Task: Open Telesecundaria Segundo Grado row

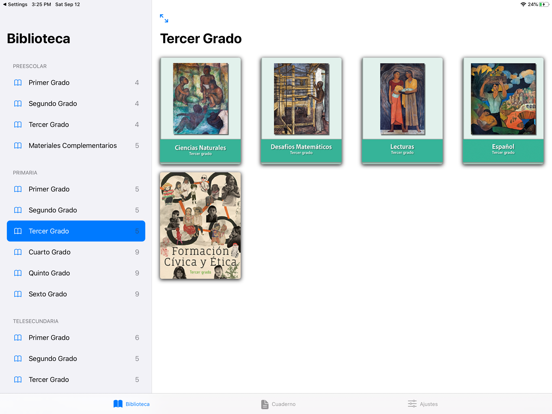Action: [x=76, y=358]
